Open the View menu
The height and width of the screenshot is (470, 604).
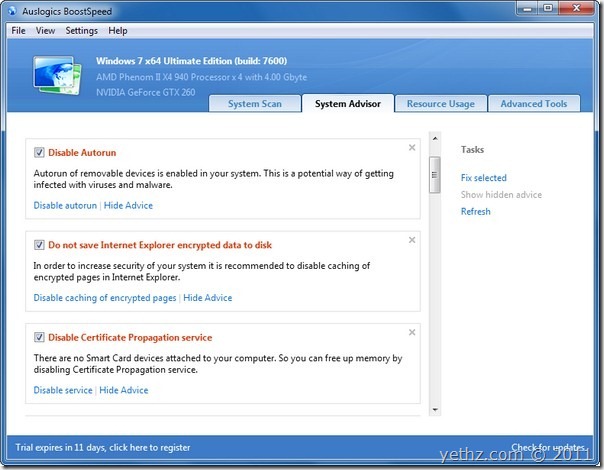pos(45,31)
